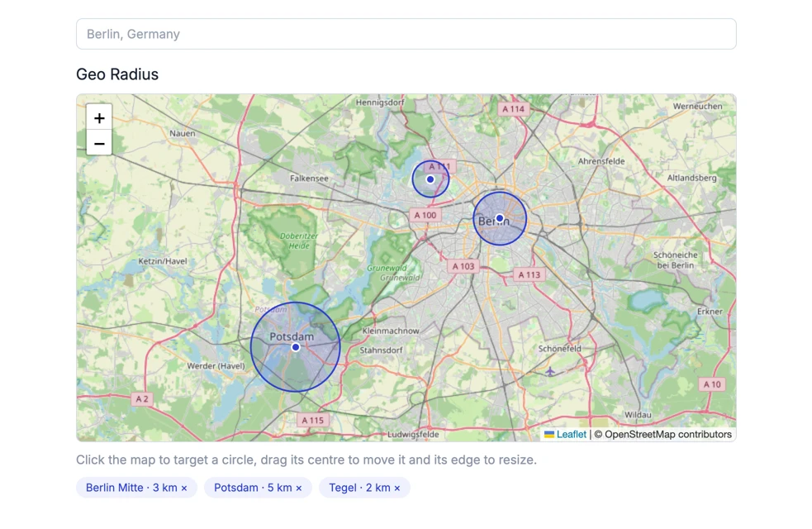Zoom out on the map

[99, 144]
